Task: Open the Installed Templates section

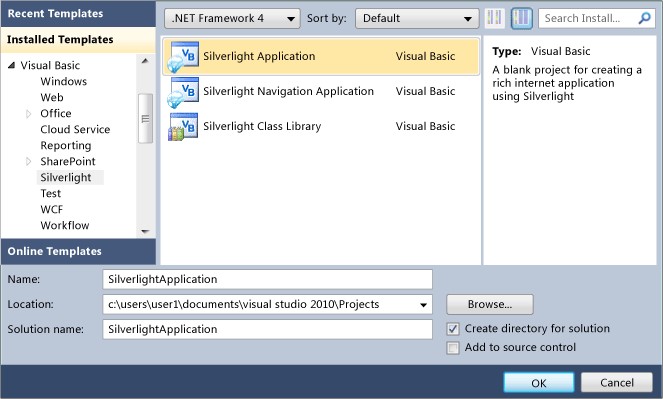Action: pos(78,40)
